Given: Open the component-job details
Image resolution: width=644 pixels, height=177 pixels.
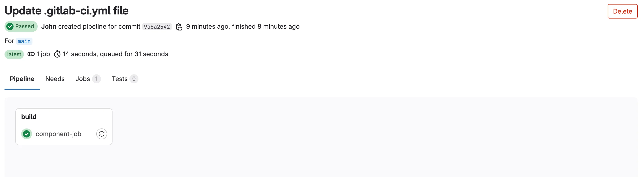Looking at the screenshot, I should [58, 134].
